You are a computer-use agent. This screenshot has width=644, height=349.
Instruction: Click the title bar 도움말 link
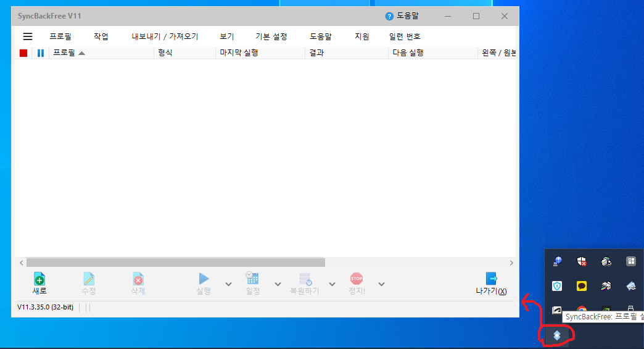(x=407, y=16)
